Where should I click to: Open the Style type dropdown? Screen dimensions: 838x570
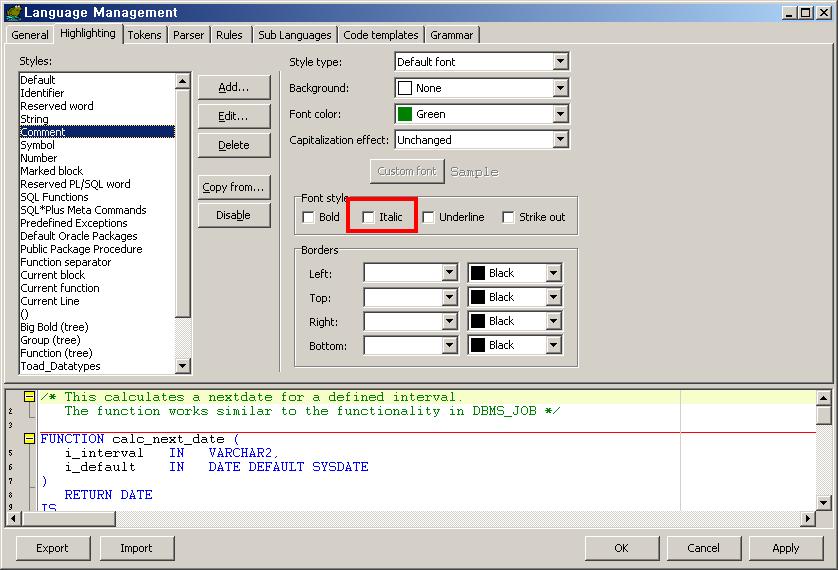click(560, 62)
